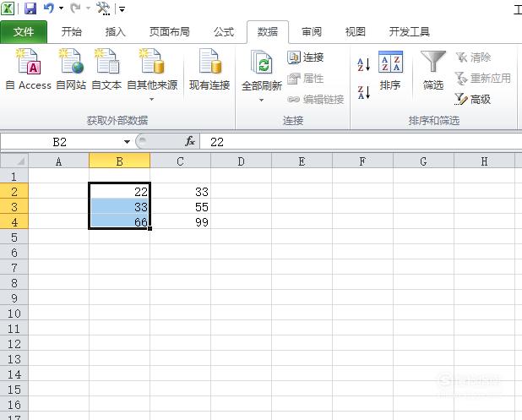Select row 5 header

(14, 237)
